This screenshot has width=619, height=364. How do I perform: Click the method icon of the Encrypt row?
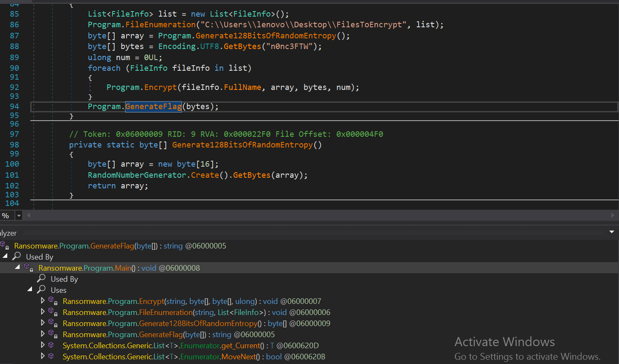point(53,301)
